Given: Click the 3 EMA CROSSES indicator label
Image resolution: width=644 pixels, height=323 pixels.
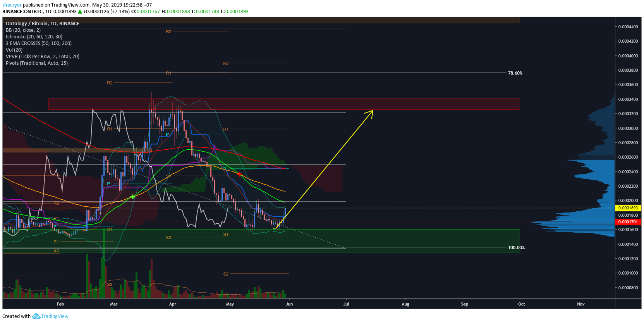Looking at the screenshot, I should click(x=39, y=43).
